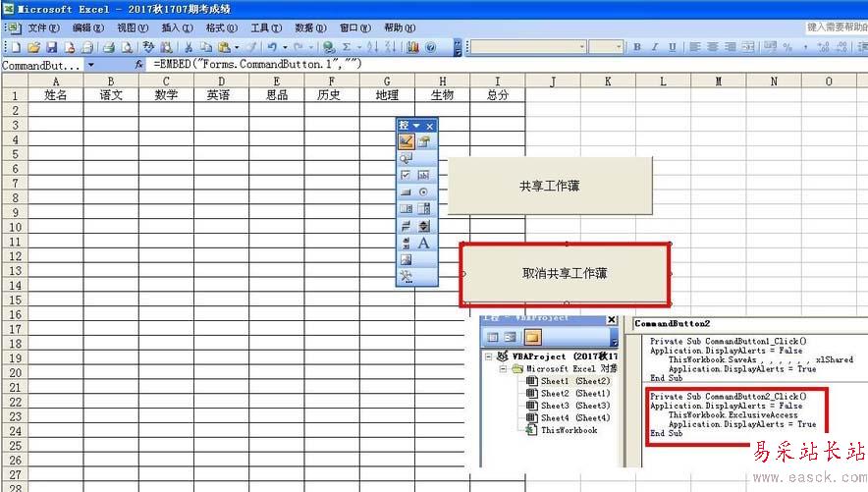Click the Align Right icon
The width and height of the screenshot is (868, 492).
coord(731,47)
